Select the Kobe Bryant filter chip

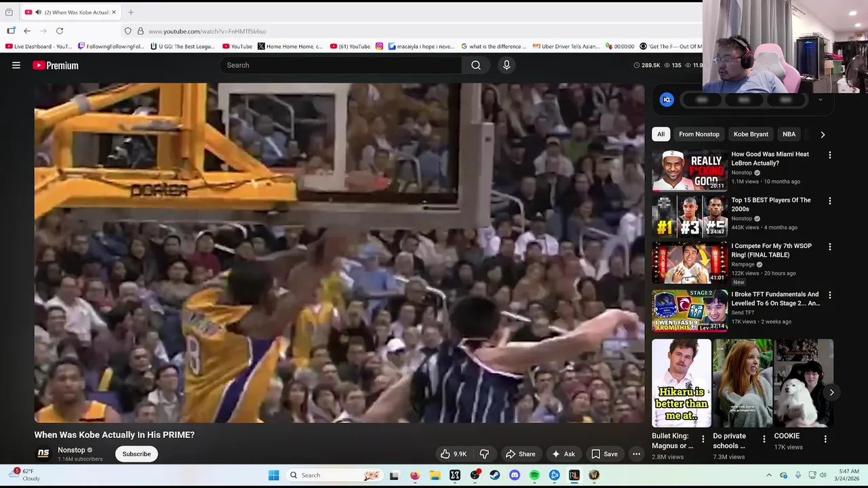pyautogui.click(x=751, y=134)
